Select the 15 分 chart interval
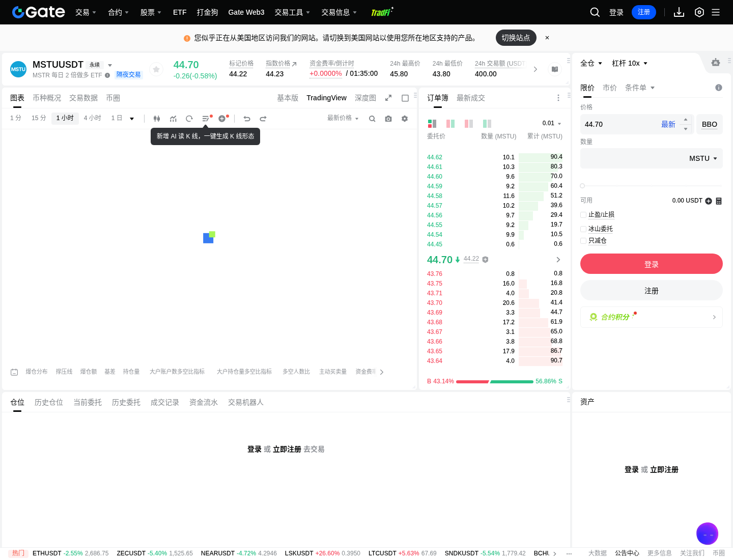This screenshot has height=560, width=733. coord(39,118)
